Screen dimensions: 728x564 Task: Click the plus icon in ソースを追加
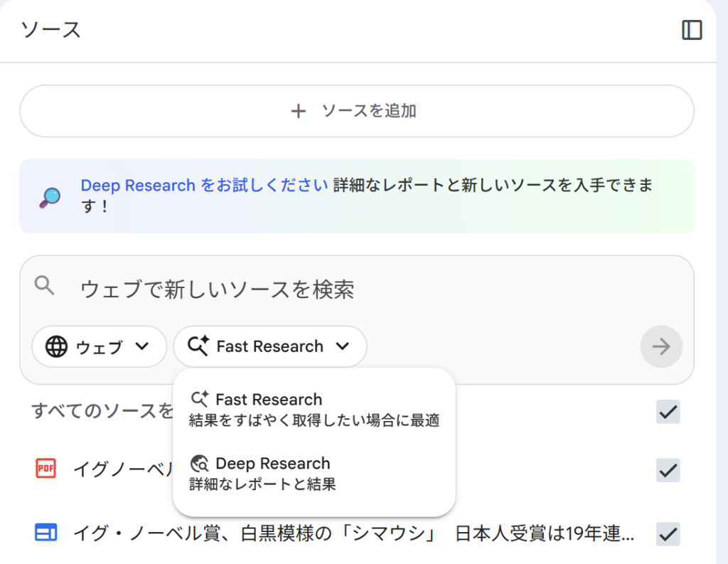[299, 111]
